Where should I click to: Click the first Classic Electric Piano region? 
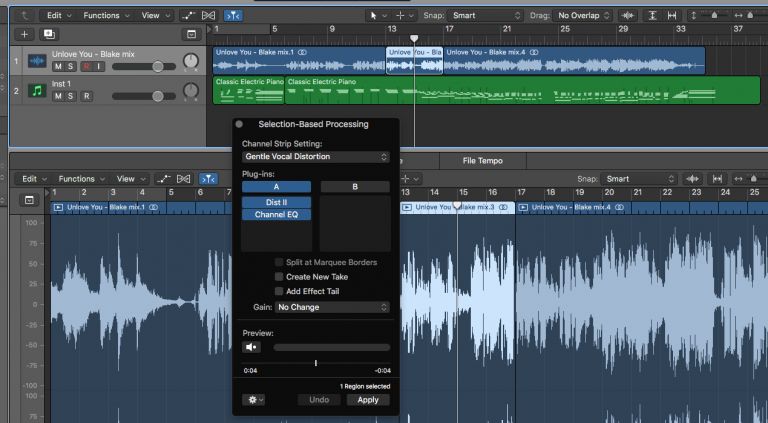click(249, 90)
